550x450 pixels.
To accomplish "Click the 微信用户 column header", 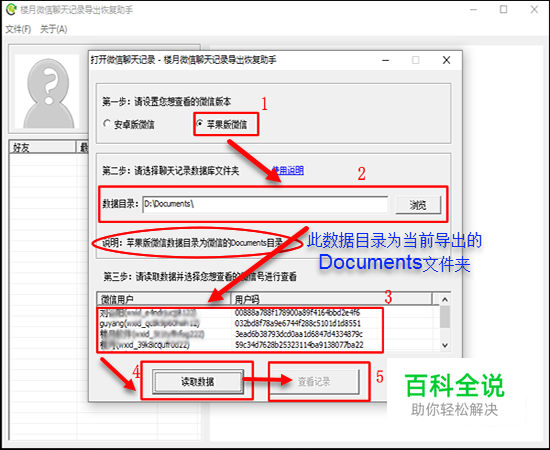I will 163,299.
